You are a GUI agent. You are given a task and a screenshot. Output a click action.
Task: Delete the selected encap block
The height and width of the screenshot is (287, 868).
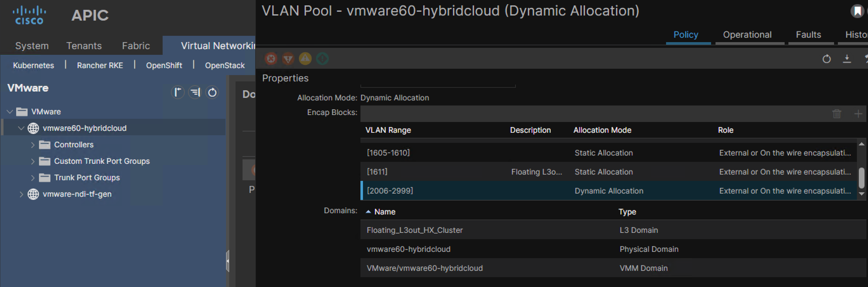click(x=837, y=114)
